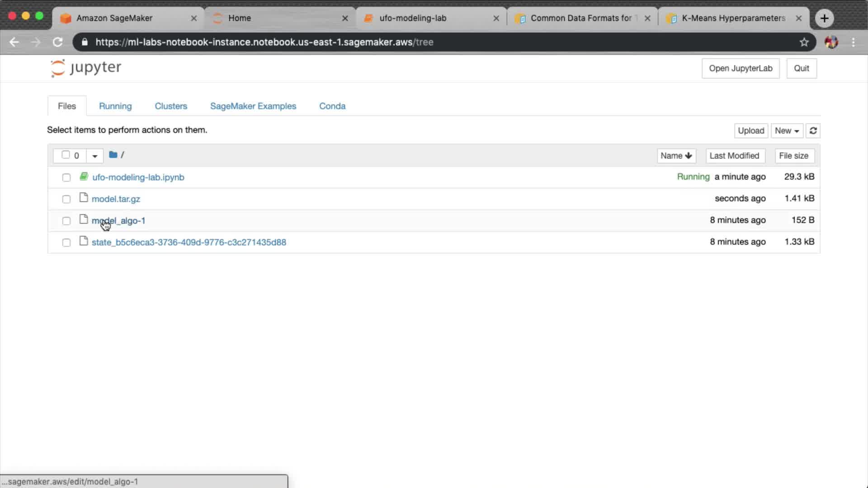Viewport: 868px width, 488px height.
Task: Open the Running tab
Action: 115,106
